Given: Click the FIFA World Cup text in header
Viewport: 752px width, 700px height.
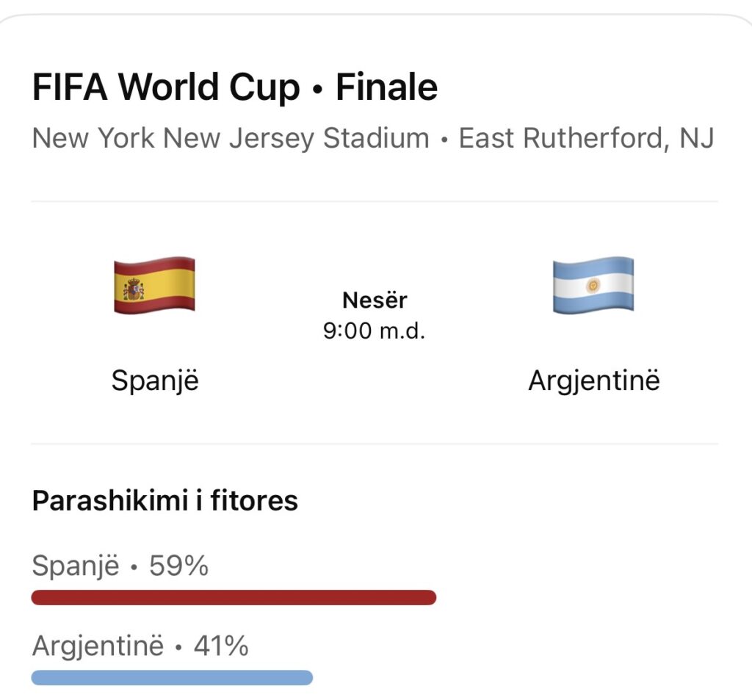Looking at the screenshot, I should tap(166, 87).
